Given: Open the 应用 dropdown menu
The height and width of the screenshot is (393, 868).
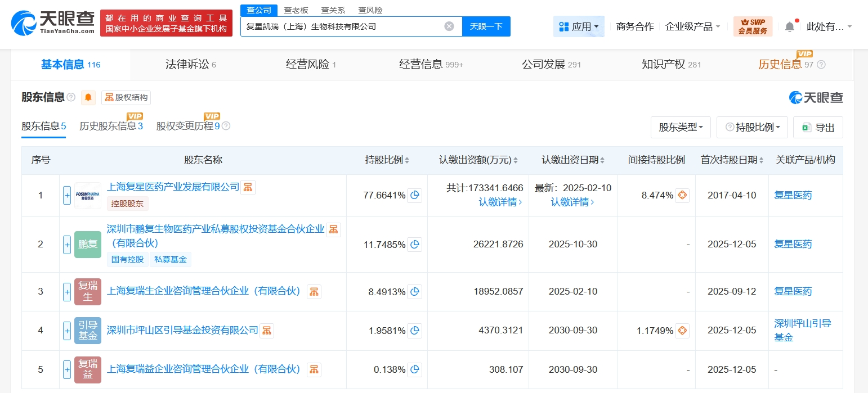Looking at the screenshot, I should (579, 26).
